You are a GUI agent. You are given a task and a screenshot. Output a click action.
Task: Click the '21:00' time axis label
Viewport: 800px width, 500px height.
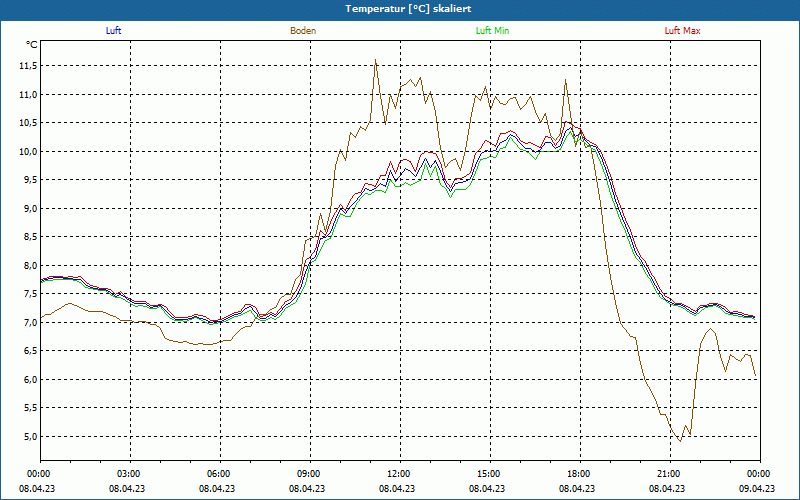[670, 474]
